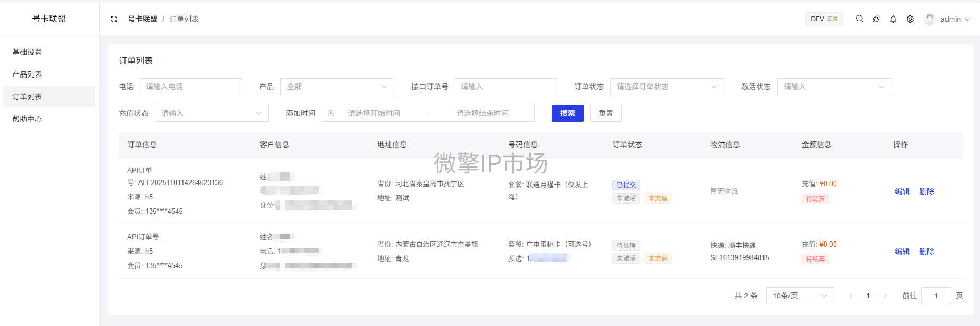Click the clock icon in date range field
Screen dimensions: 980x326
(331, 113)
